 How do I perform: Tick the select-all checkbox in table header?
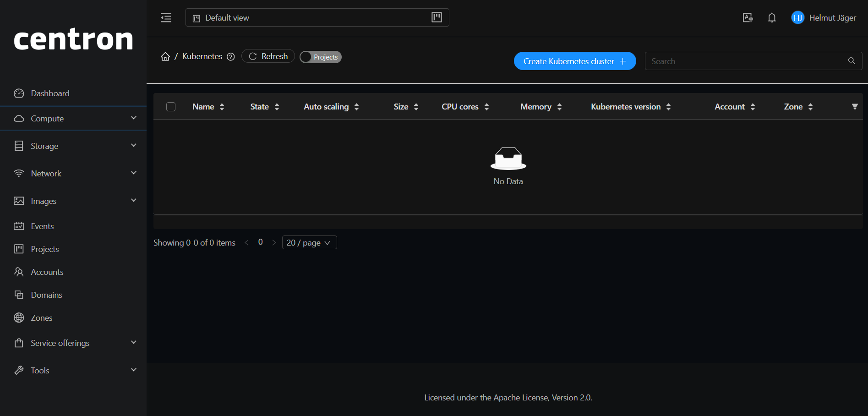pos(170,106)
